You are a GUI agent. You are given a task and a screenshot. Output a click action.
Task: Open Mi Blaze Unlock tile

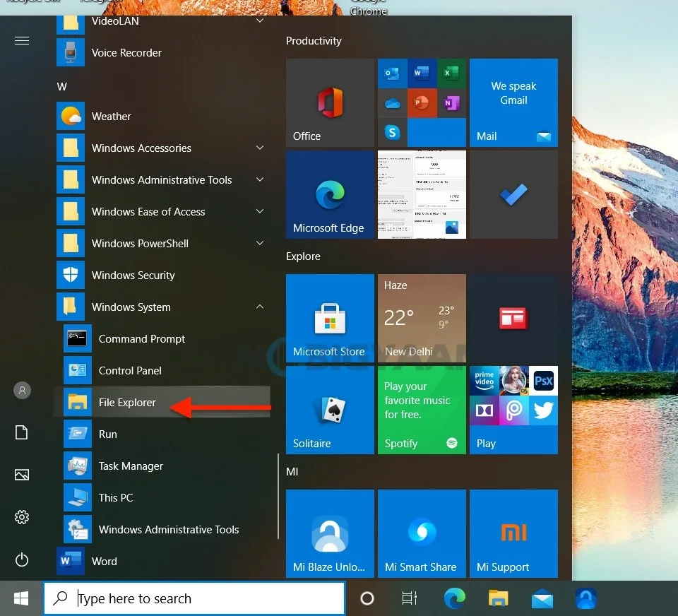[x=330, y=534]
